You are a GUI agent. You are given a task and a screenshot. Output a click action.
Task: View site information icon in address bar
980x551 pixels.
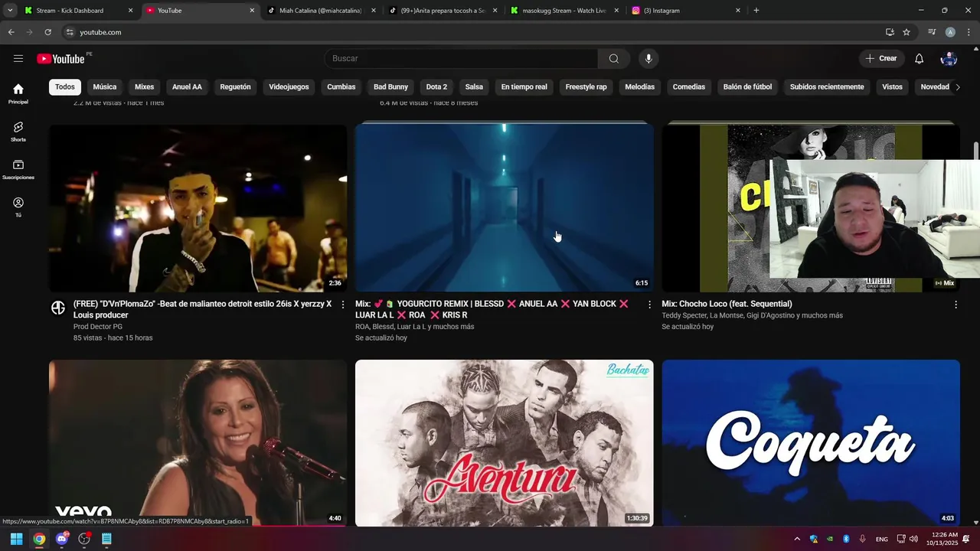pyautogui.click(x=70, y=32)
